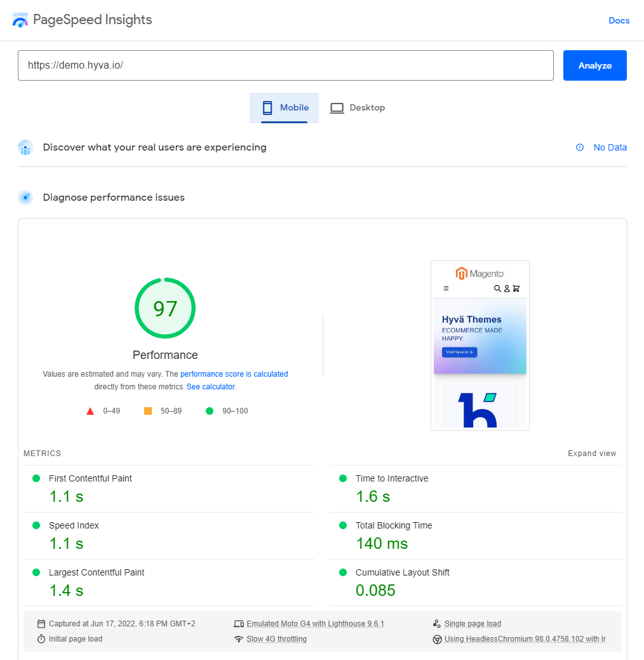Click the No Data info icon
The image size is (644, 660).
pos(579,147)
